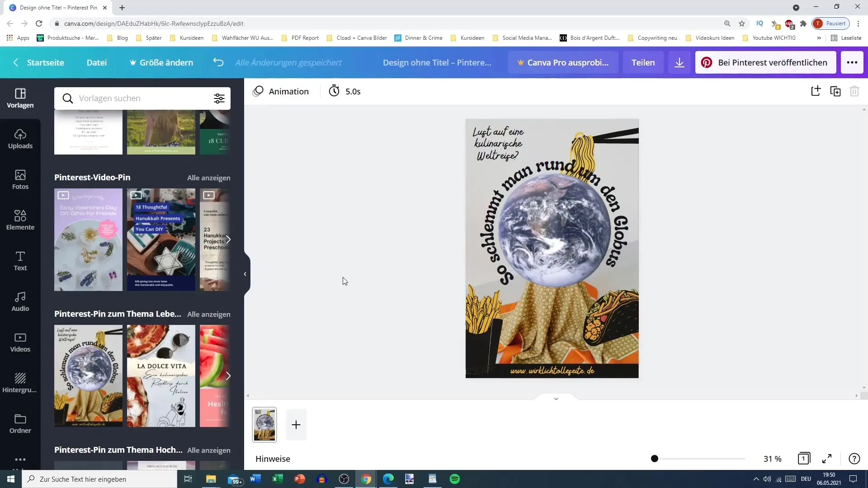Open the Datei menu
868x488 pixels.
coord(97,62)
